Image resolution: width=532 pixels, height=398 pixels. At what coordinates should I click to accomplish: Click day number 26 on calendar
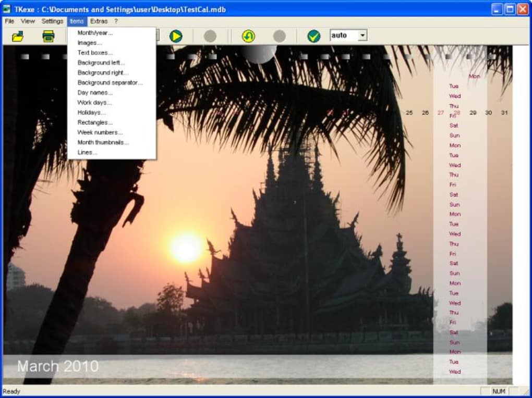click(x=425, y=113)
